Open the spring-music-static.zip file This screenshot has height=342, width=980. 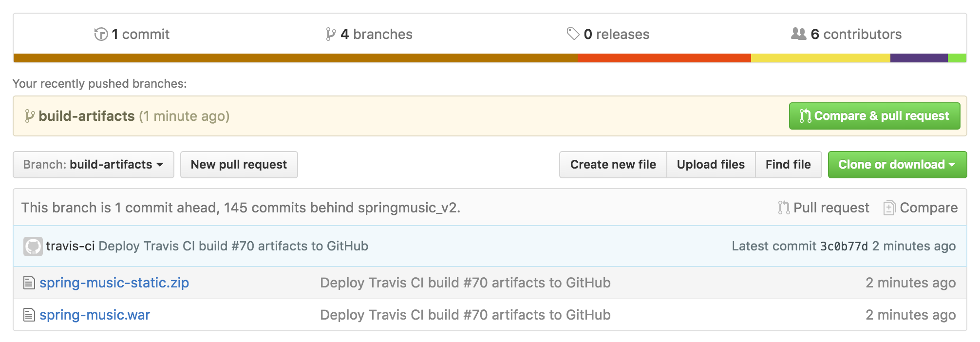tap(114, 283)
